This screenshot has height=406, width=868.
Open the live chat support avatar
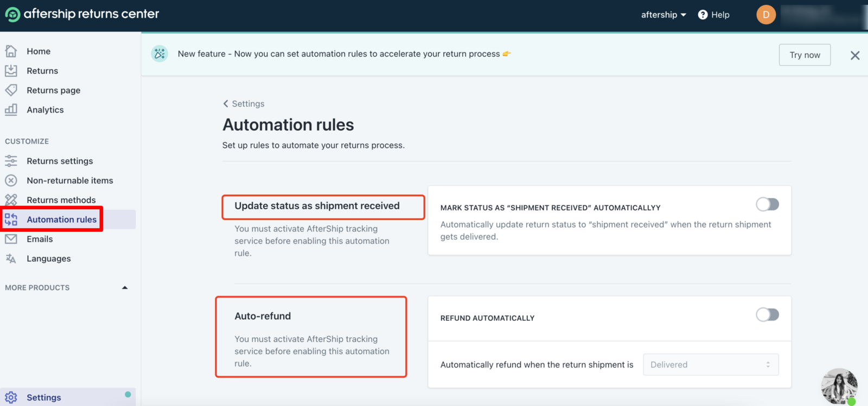[839, 386]
